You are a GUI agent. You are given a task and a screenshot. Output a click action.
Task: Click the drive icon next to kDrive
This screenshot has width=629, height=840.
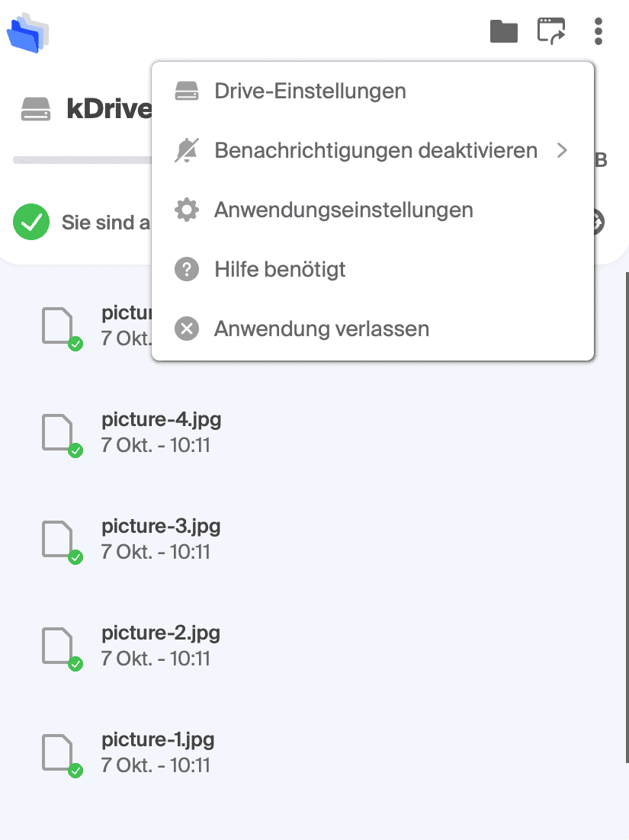[x=36, y=109]
